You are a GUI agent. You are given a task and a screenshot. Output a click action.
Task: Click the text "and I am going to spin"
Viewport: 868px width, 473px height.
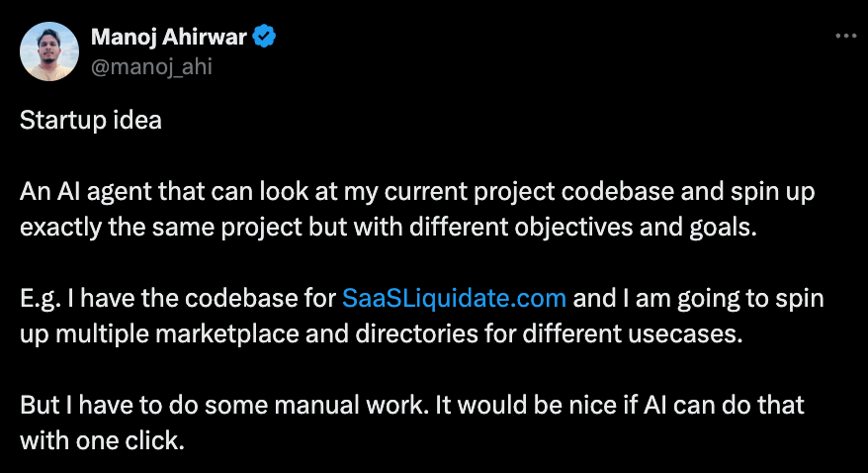[x=699, y=299]
